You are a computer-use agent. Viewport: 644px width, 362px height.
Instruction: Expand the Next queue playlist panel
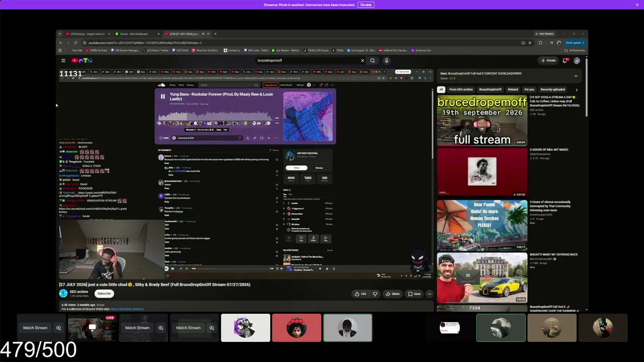click(576, 76)
